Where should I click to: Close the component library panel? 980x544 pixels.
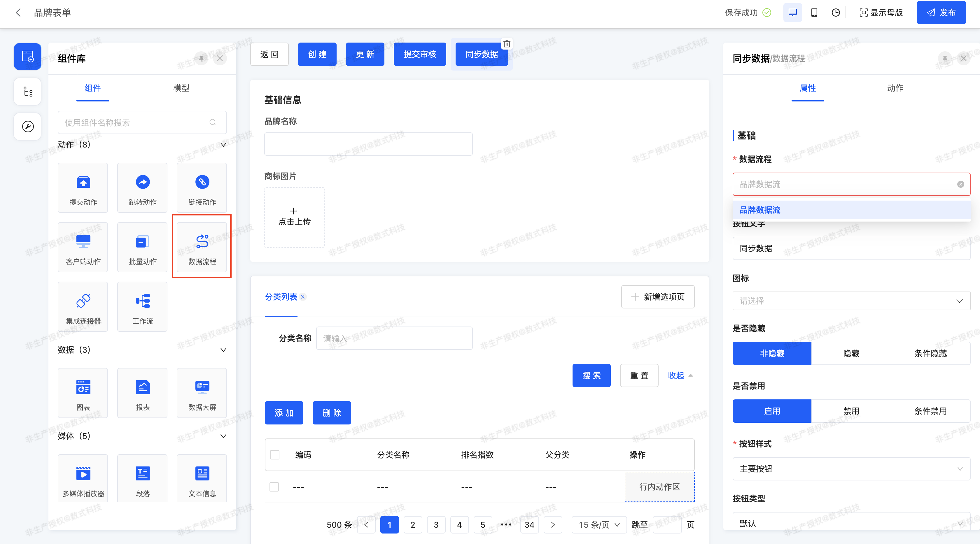click(x=220, y=58)
